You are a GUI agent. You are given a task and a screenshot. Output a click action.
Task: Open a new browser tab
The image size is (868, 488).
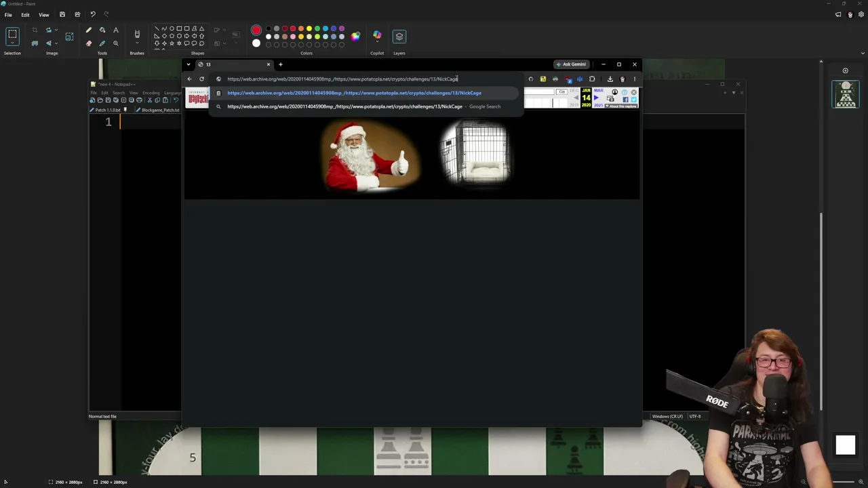280,64
